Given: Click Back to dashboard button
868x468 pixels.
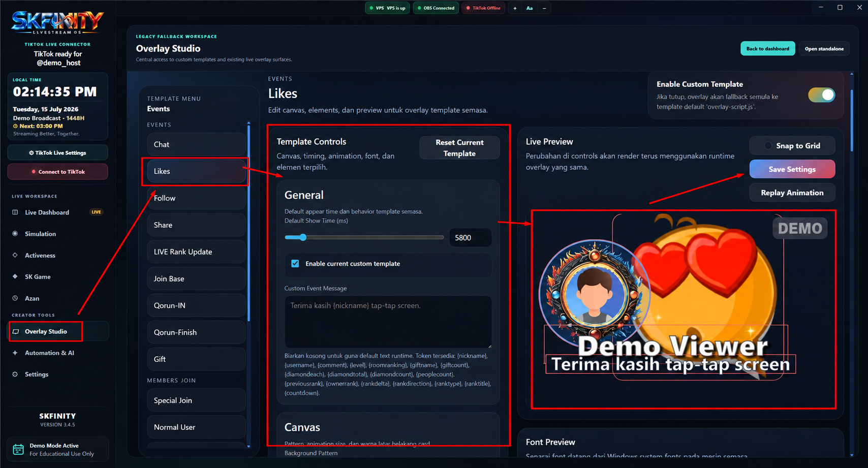Looking at the screenshot, I should pyautogui.click(x=767, y=49).
